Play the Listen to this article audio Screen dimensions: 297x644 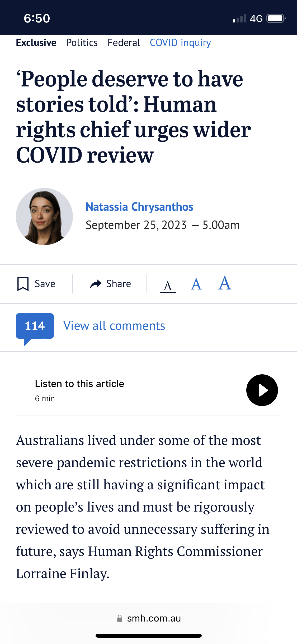click(262, 390)
